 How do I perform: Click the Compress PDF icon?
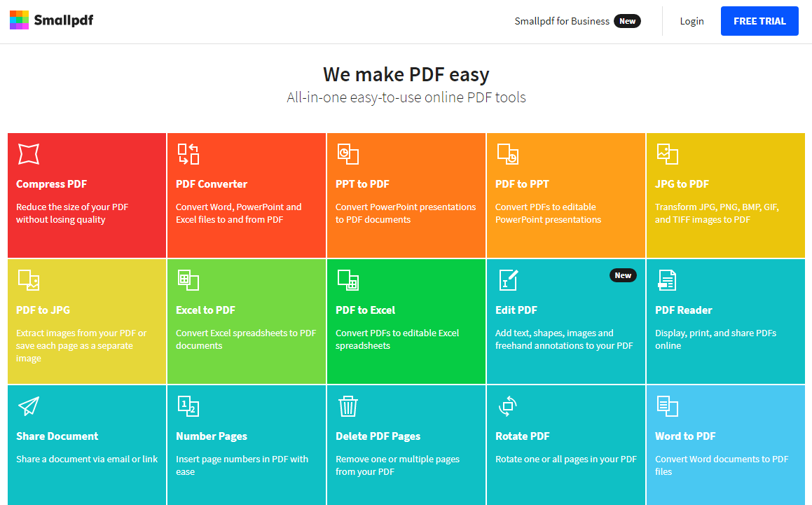tap(29, 154)
